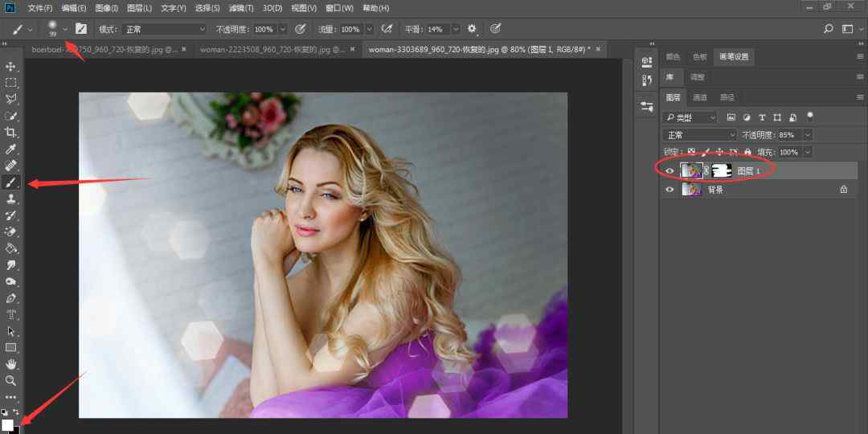
Task: Select the horizontal Type tool
Action: 11,314
